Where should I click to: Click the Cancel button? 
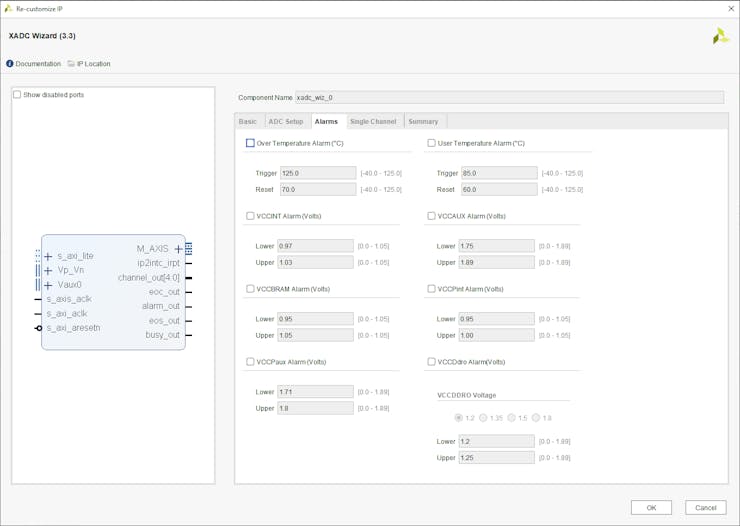point(706,508)
